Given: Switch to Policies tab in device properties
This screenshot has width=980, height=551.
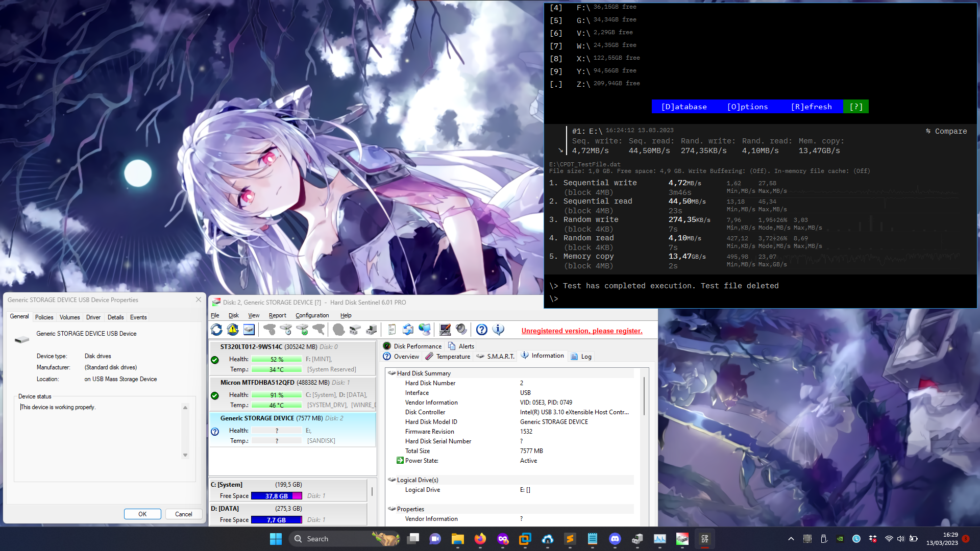Looking at the screenshot, I should pos(44,317).
